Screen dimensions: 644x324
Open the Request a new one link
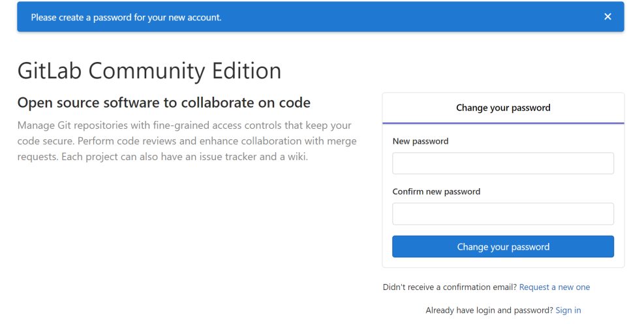coord(555,287)
